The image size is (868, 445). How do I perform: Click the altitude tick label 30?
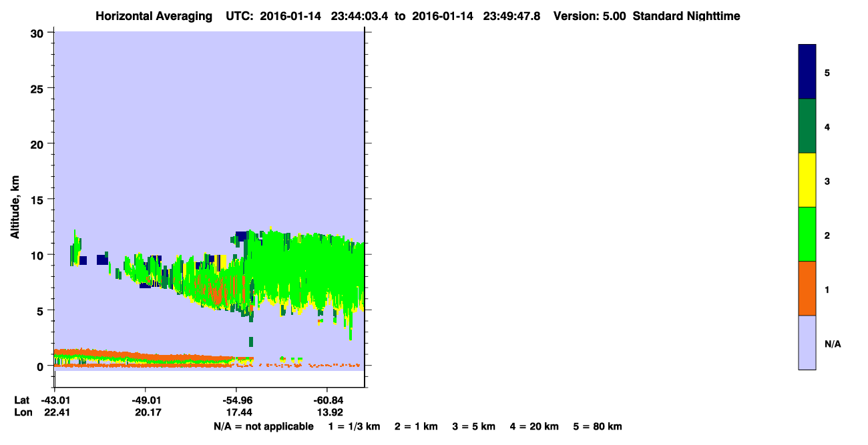[39, 33]
